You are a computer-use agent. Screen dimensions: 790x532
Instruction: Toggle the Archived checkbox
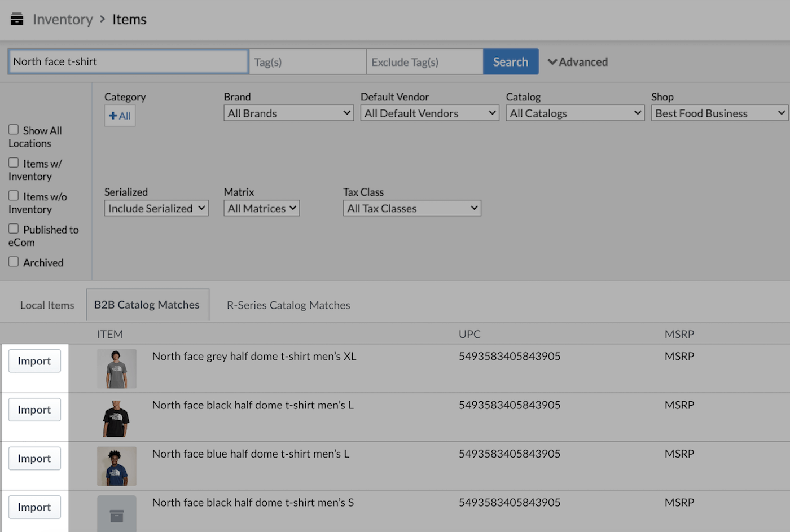pyautogui.click(x=14, y=262)
